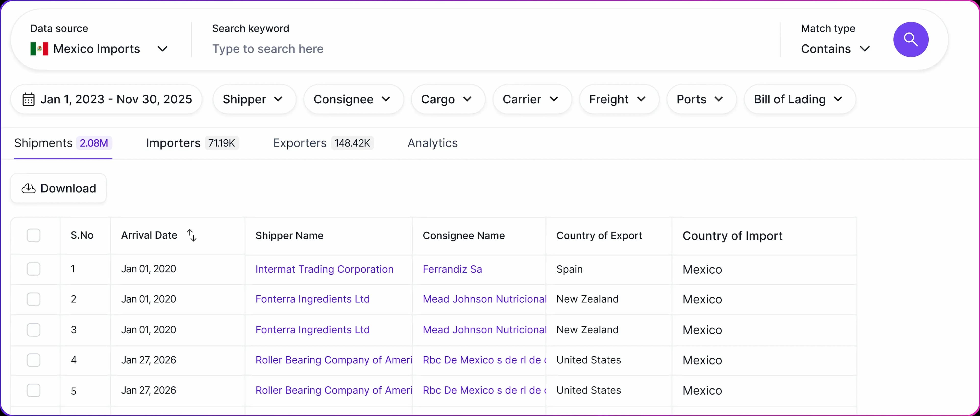Tick the select-all checkbox in table header
The height and width of the screenshot is (416, 980).
coord(33,235)
